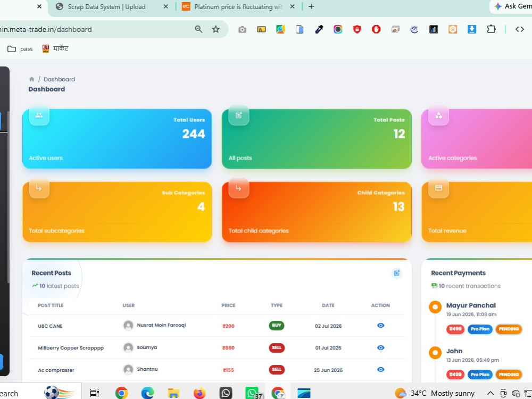Image resolution: width=532 pixels, height=399 pixels.
Task: Show hidden system tray icons chevron
Action: [x=491, y=393]
